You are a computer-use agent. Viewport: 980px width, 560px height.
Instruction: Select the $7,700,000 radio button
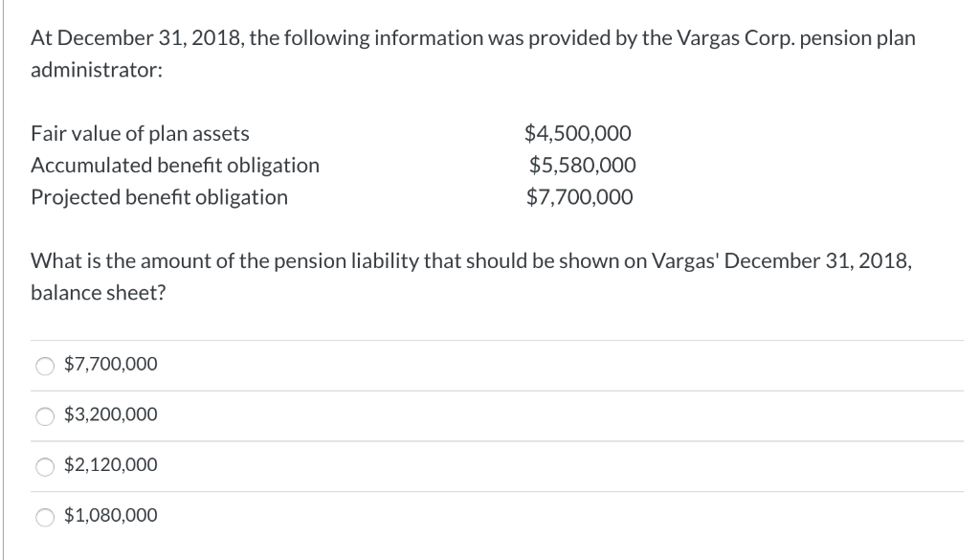43,364
